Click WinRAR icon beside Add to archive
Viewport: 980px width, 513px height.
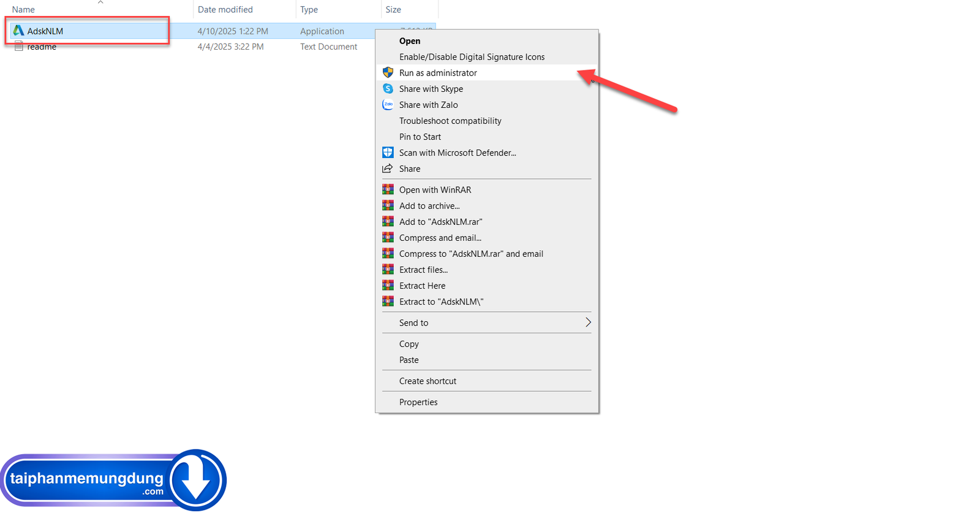point(388,205)
